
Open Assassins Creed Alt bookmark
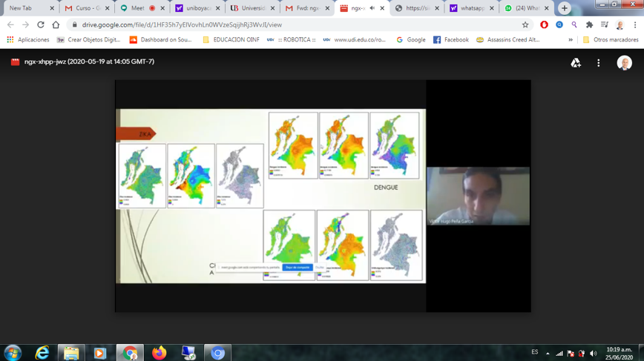pyautogui.click(x=507, y=40)
